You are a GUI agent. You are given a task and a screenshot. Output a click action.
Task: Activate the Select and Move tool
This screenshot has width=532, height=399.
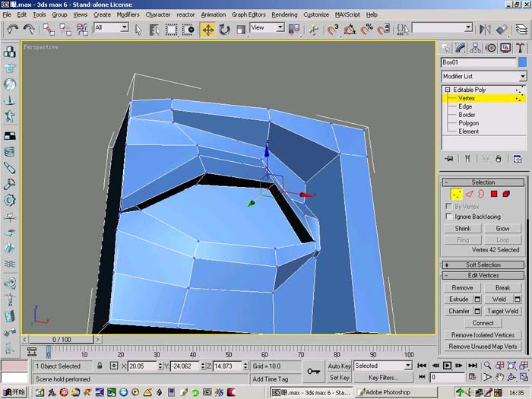tap(207, 30)
